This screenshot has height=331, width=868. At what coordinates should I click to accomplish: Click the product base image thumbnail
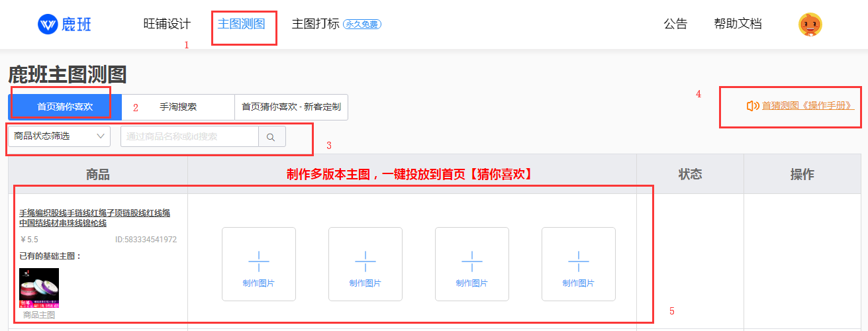(39, 288)
